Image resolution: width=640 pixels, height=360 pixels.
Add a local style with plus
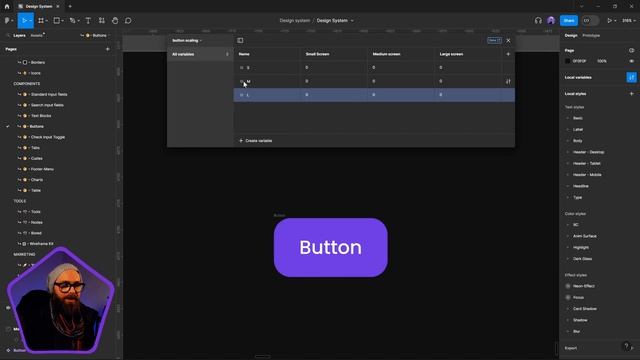click(x=631, y=93)
